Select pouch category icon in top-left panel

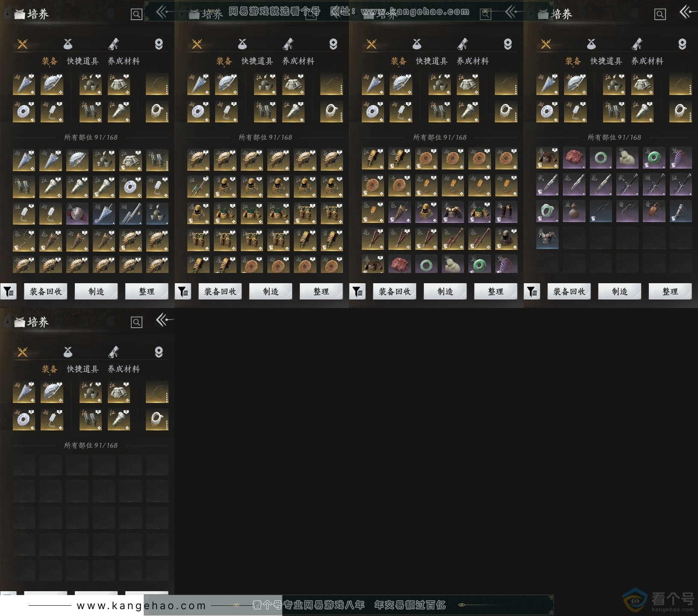[68, 44]
